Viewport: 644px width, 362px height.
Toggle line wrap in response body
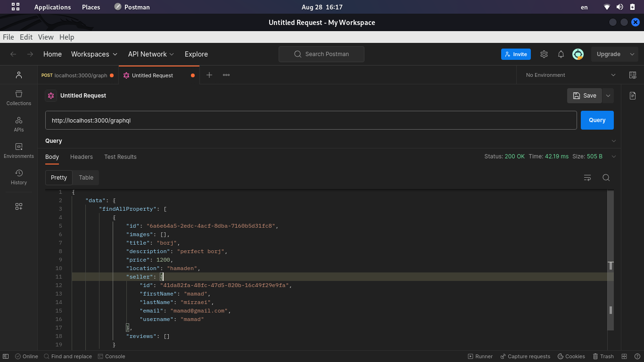tap(587, 178)
